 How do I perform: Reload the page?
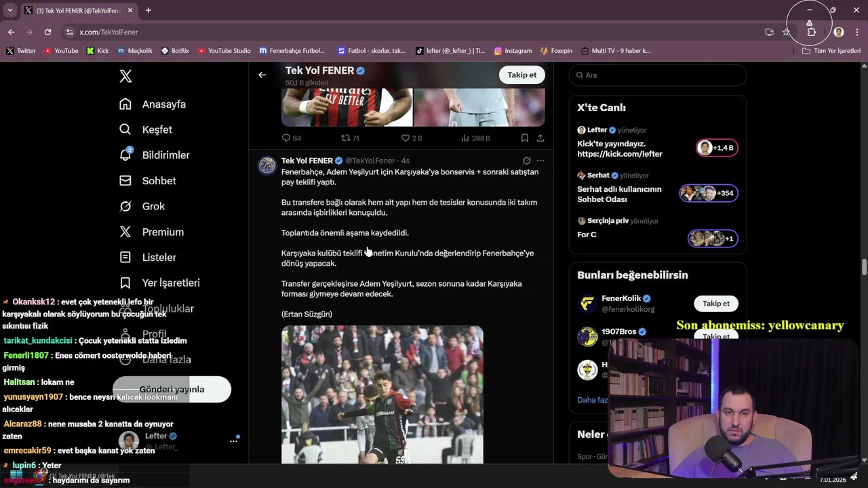(x=47, y=32)
